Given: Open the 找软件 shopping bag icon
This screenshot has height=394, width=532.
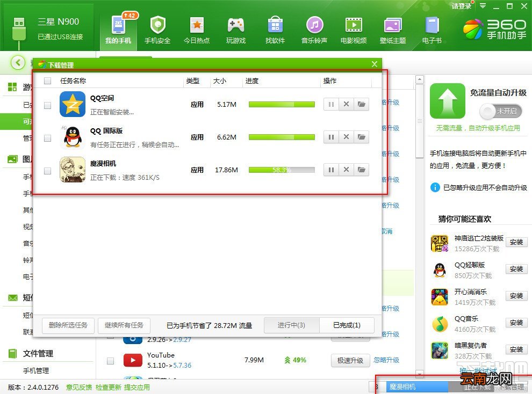Looking at the screenshot, I should (275, 25).
